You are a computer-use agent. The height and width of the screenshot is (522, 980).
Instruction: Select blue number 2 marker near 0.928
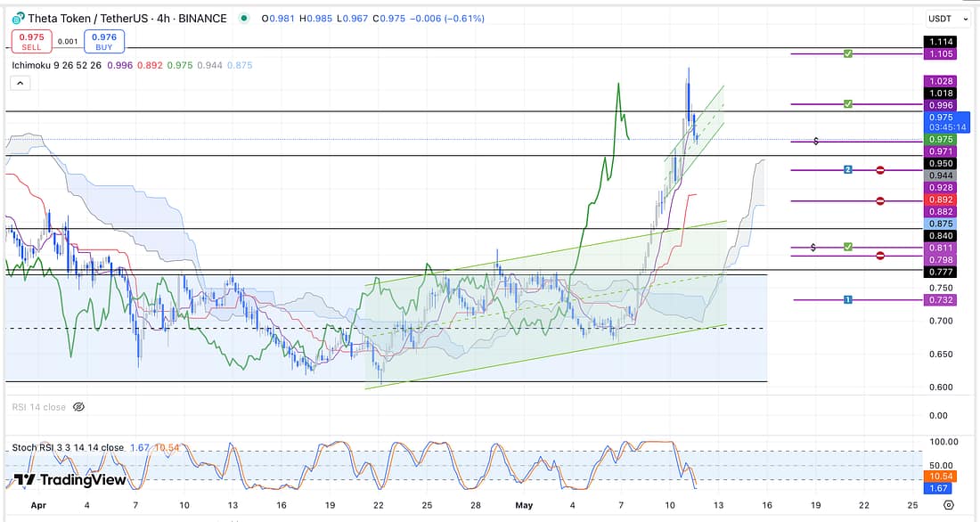coord(848,169)
